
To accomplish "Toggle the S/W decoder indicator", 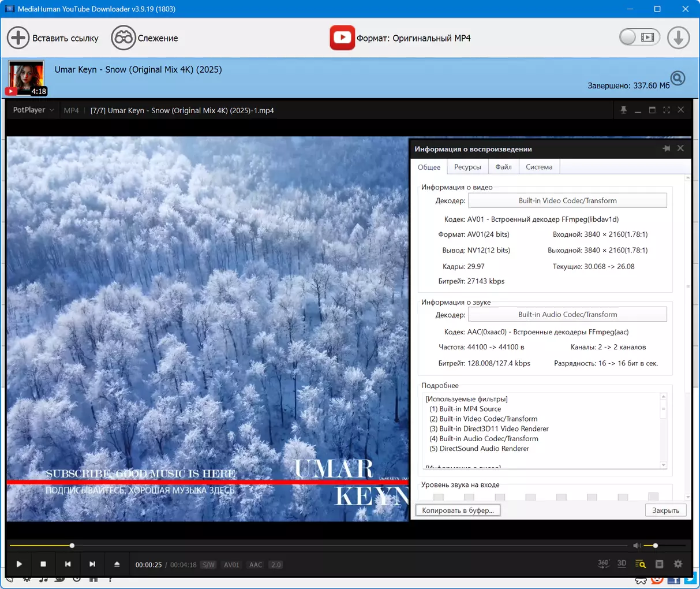I will tap(208, 565).
